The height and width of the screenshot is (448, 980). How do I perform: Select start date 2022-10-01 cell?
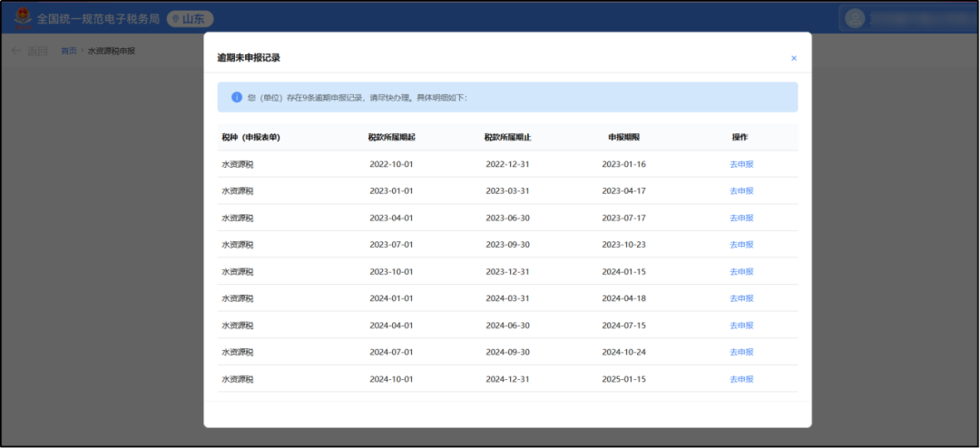[x=391, y=164]
